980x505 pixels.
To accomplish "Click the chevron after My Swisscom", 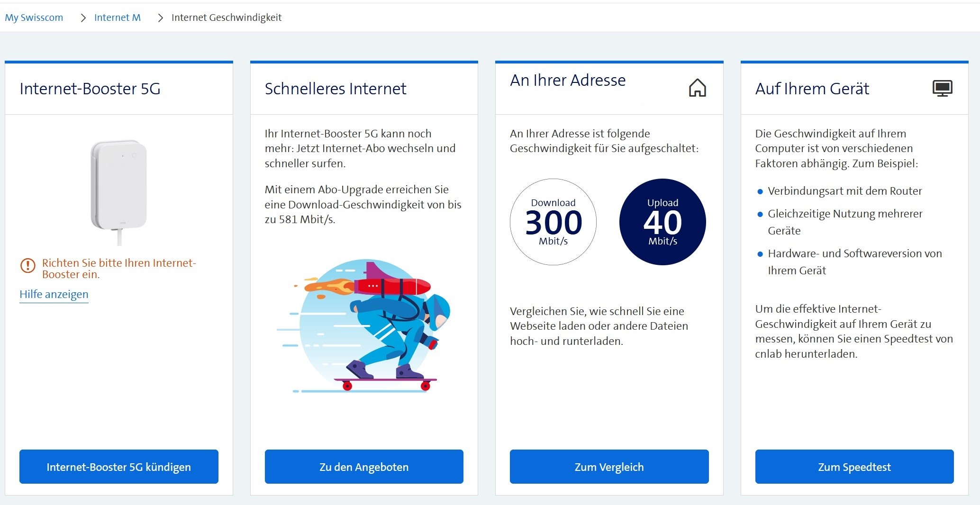I will pos(83,18).
